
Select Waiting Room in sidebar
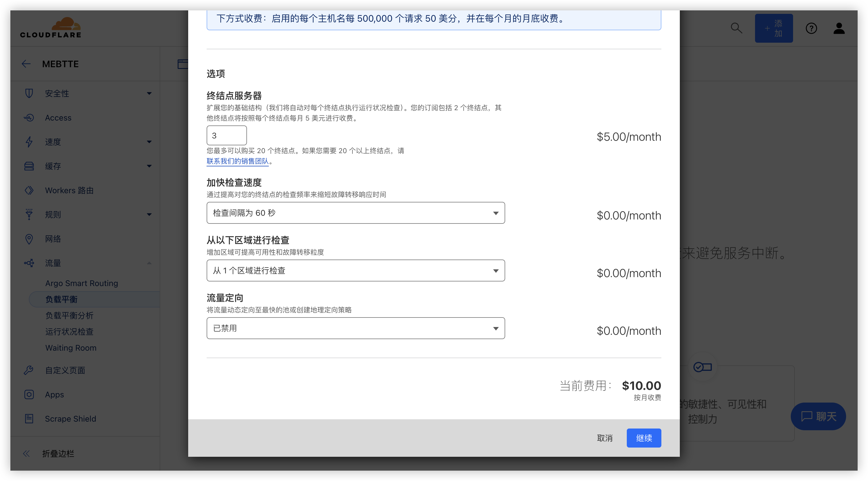(x=71, y=348)
